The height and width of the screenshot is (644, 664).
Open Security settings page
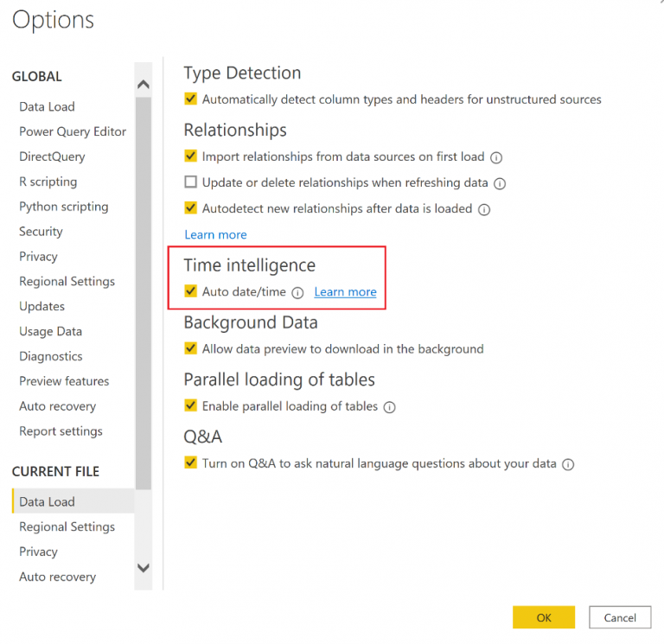[x=41, y=232]
